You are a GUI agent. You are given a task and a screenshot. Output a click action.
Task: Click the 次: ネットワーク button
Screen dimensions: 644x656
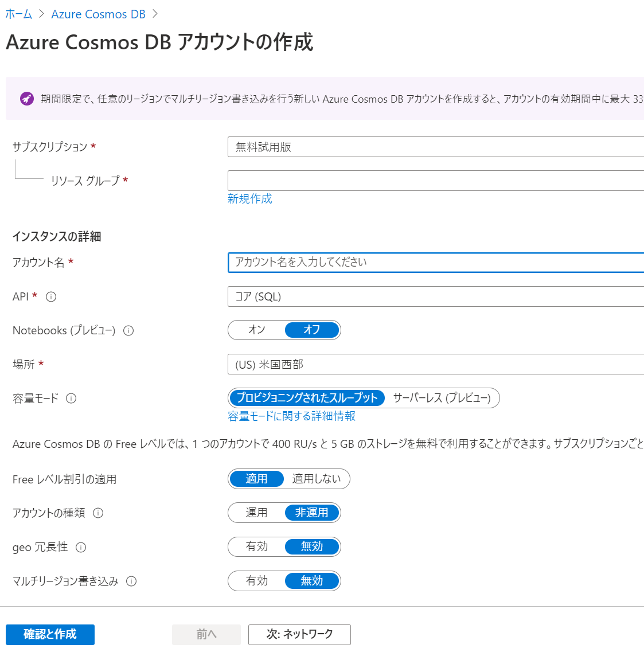(299, 635)
